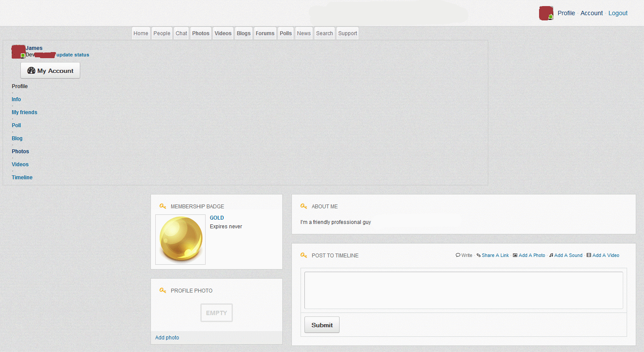This screenshot has width=644, height=352.
Task: Choose Add A Video post option
Action: (x=603, y=255)
